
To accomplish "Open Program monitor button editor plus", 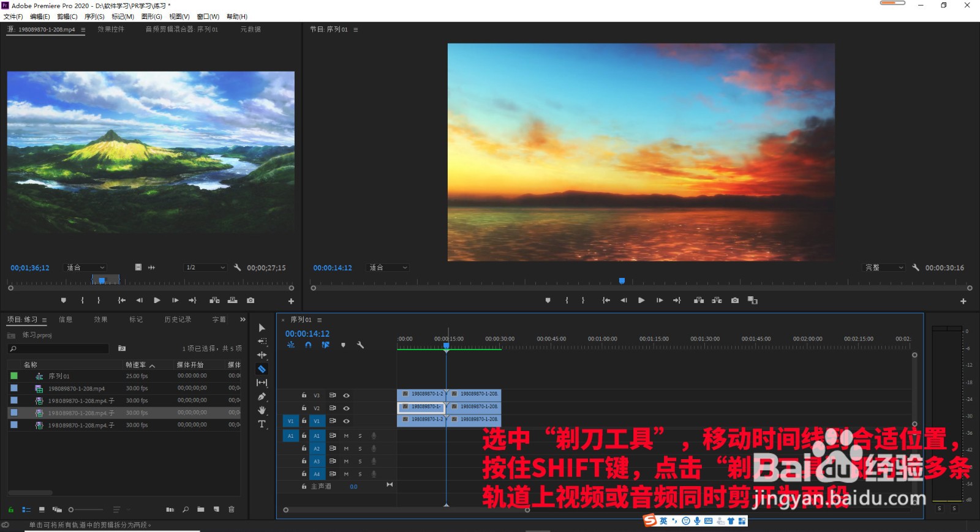I will click(963, 301).
